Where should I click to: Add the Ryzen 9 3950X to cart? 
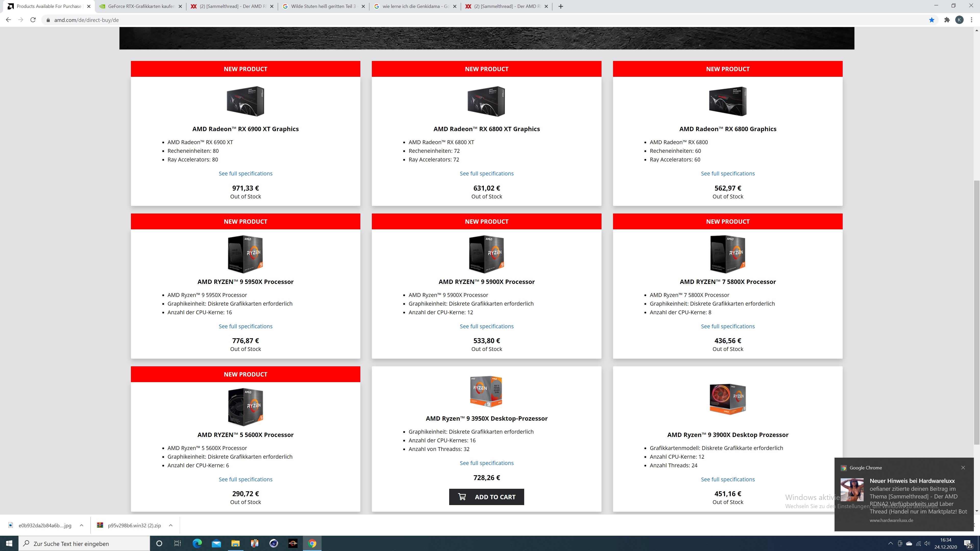[x=487, y=497]
